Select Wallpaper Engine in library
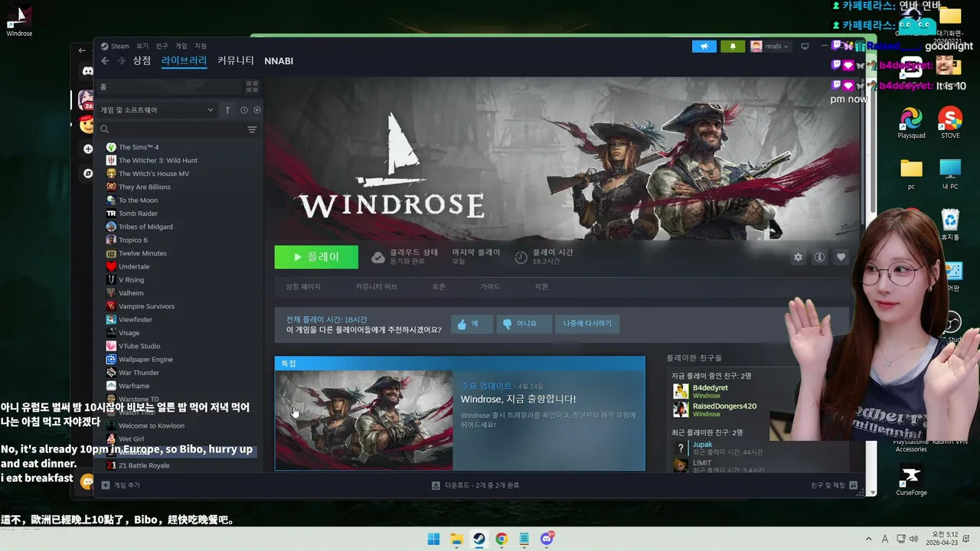The image size is (980, 551). (x=145, y=360)
